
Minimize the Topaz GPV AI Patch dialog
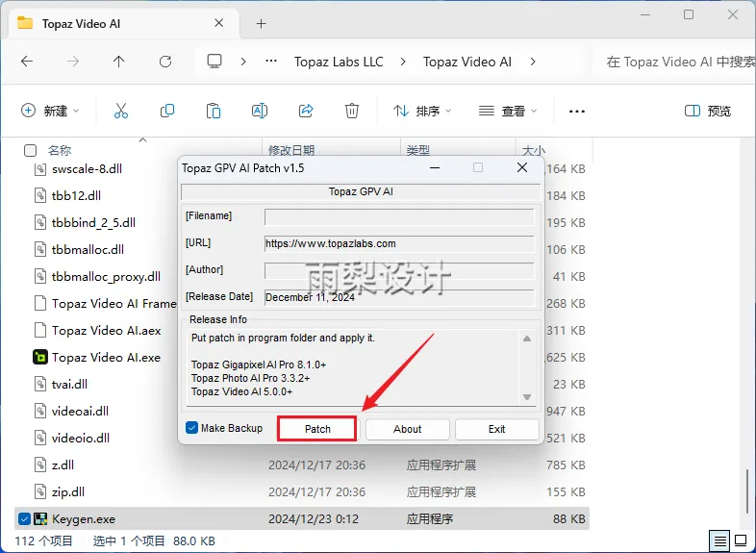click(435, 167)
